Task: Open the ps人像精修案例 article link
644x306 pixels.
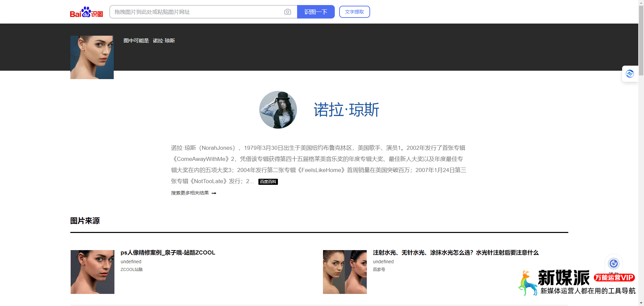Action: click(168, 252)
